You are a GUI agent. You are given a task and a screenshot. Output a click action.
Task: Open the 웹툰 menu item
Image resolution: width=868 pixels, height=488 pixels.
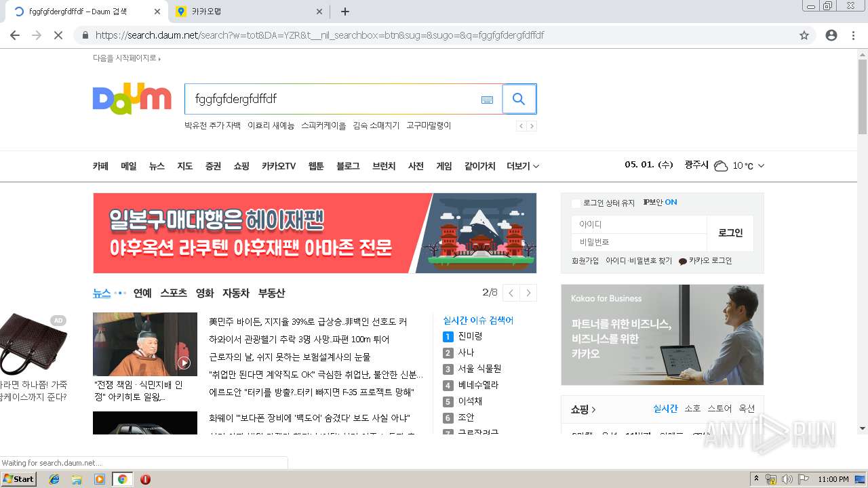tap(316, 166)
